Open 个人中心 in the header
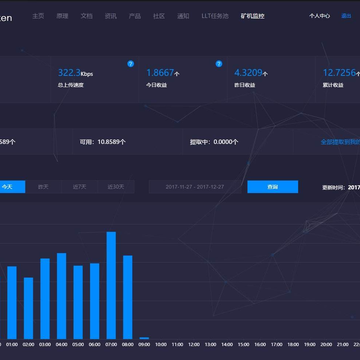360x360 pixels. click(x=320, y=16)
